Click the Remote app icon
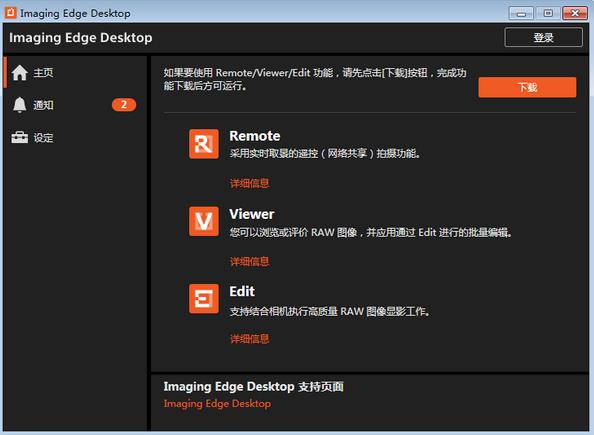 (204, 144)
